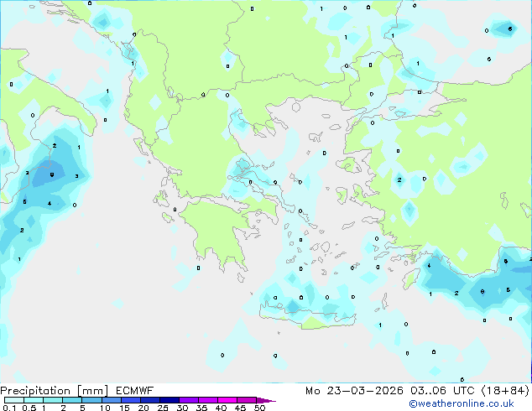532x411 pixels.
Task: Click the 25 to 30 mm dark blue legend box
Action: [x=169, y=400]
